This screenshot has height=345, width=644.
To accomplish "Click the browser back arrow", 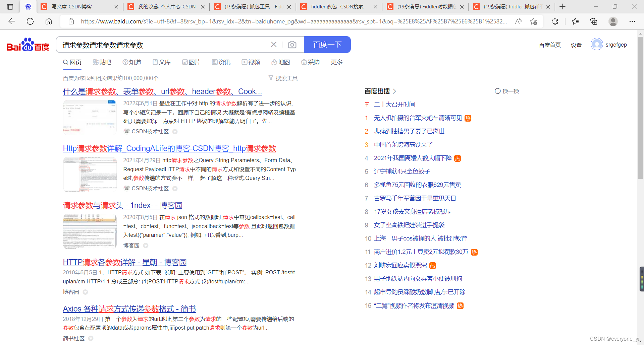I will click(x=12, y=21).
